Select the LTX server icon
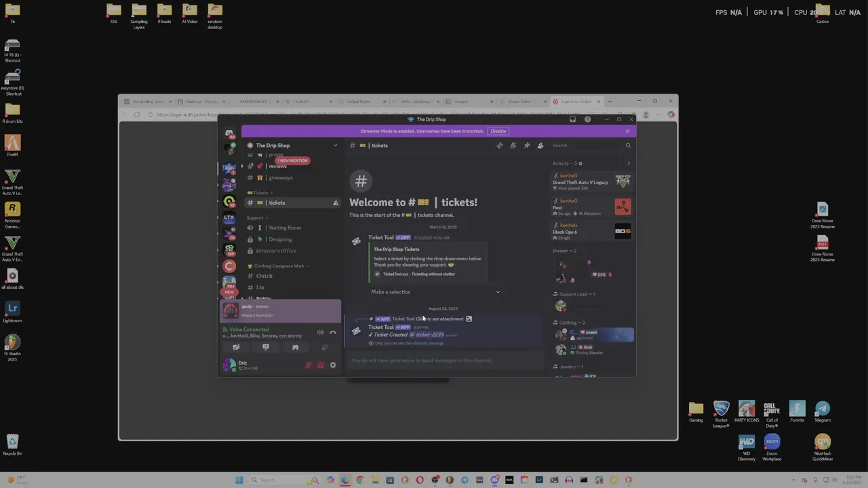The width and height of the screenshot is (868, 488). [229, 218]
